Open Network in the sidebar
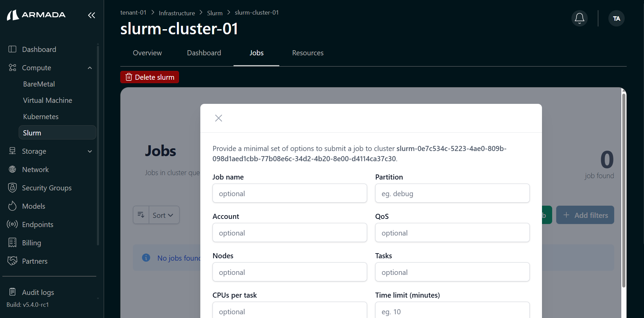This screenshot has height=318, width=644. click(x=35, y=169)
